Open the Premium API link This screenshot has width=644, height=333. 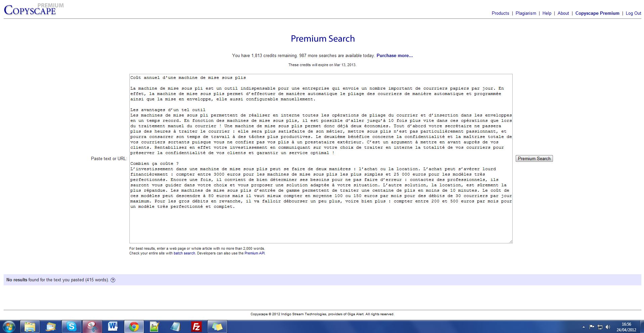(254, 253)
